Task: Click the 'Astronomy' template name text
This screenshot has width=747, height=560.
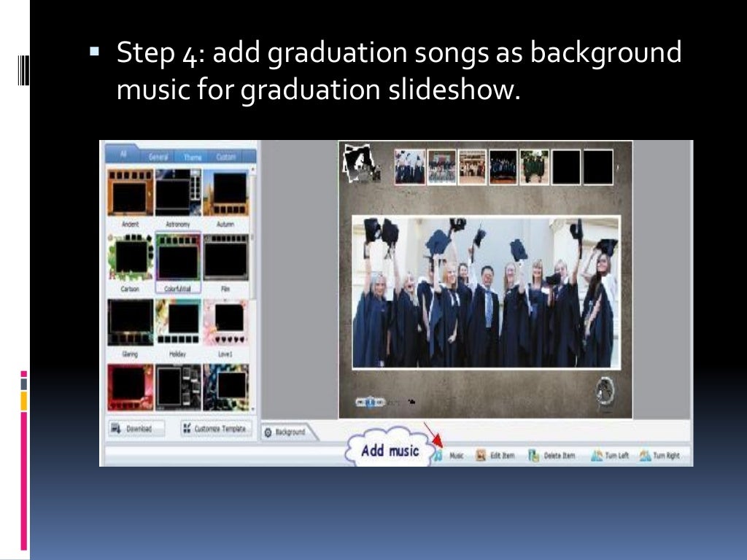Action: coord(178,225)
